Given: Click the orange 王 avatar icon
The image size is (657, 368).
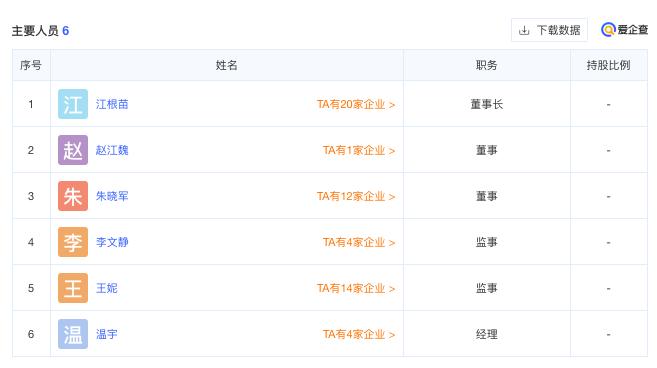Looking at the screenshot, I should coord(73,288).
